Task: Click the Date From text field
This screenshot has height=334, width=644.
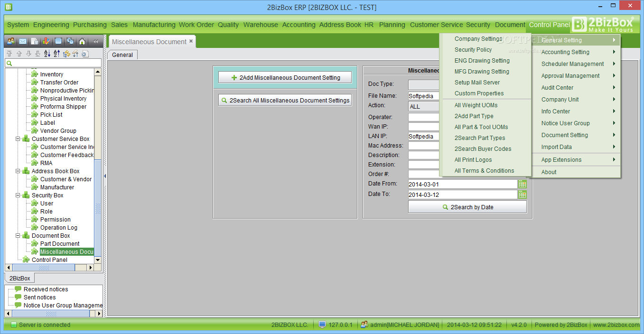Action: point(463,184)
